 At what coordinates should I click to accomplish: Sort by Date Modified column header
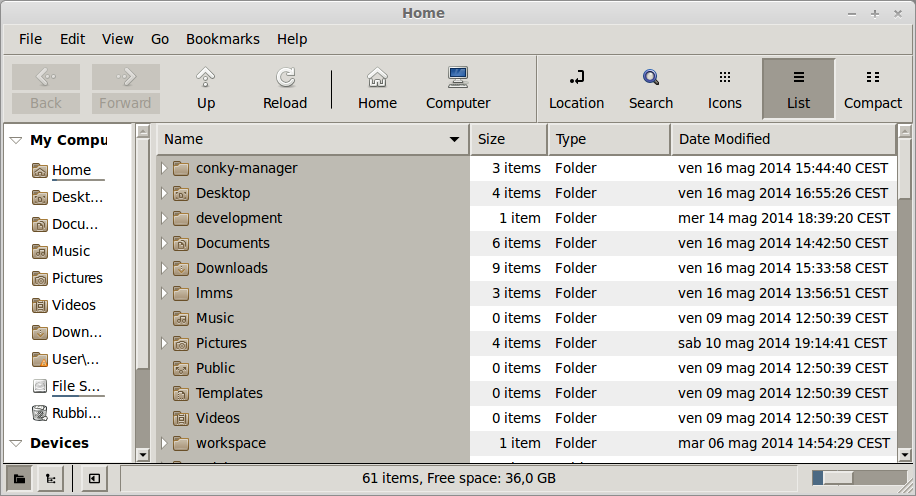click(783, 139)
